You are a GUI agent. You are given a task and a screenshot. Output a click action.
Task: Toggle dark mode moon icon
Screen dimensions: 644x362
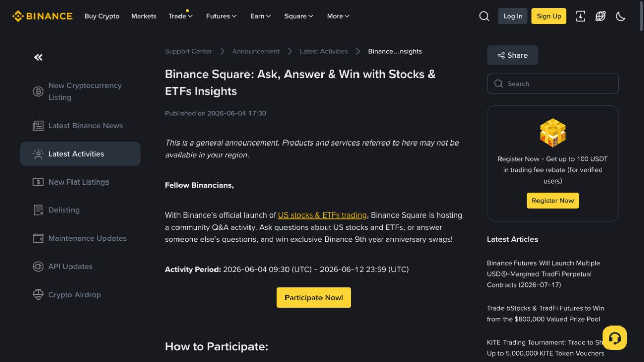point(621,16)
